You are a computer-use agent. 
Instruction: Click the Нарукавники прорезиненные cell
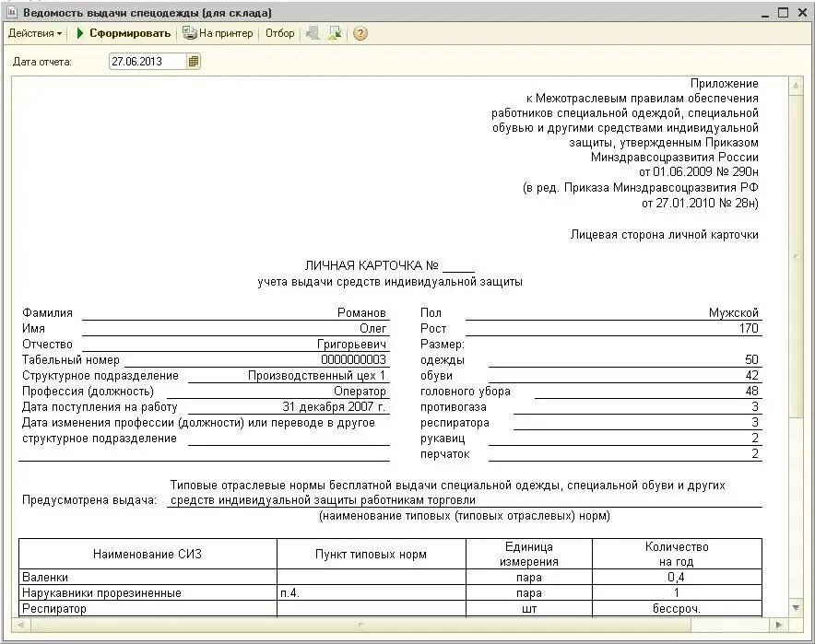pyautogui.click(x=148, y=592)
